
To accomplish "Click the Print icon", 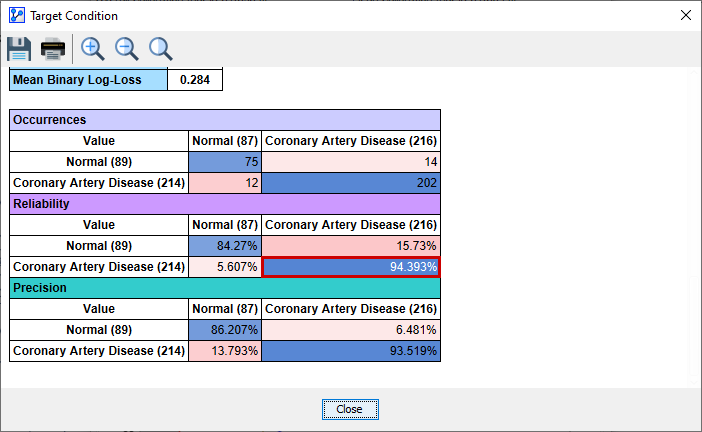I will (x=53, y=49).
